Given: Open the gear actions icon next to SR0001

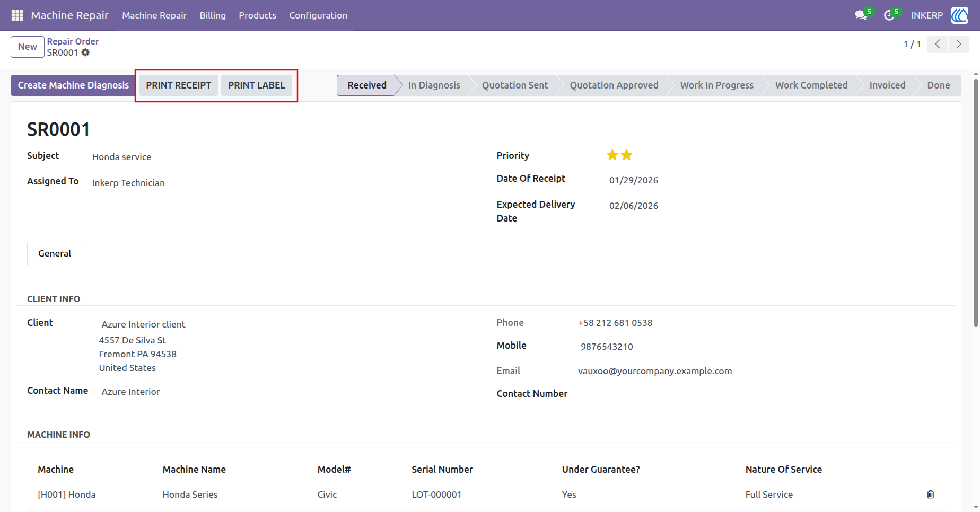Looking at the screenshot, I should (85, 52).
